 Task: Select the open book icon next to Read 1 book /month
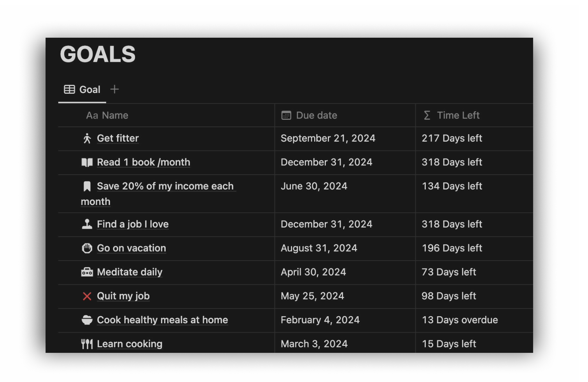[x=87, y=163]
